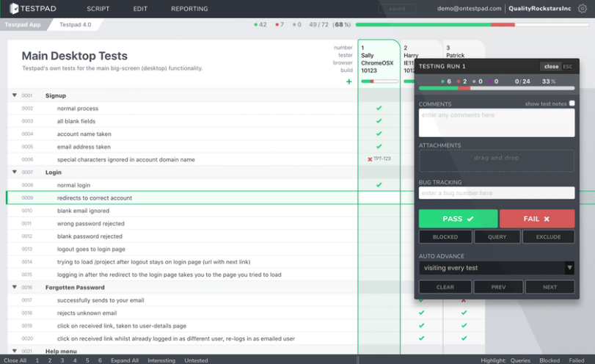Click Sally's run column progress bar
The width and height of the screenshot is (595, 364).
pos(379,81)
